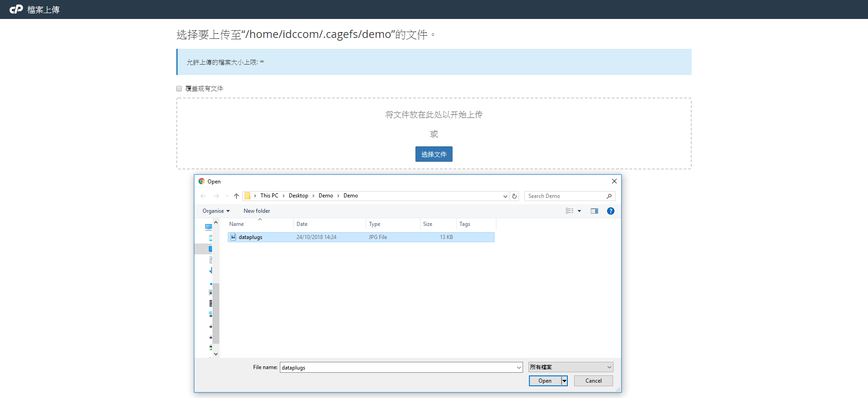Click the blue Help question mark icon
868x398 pixels.
click(610, 211)
